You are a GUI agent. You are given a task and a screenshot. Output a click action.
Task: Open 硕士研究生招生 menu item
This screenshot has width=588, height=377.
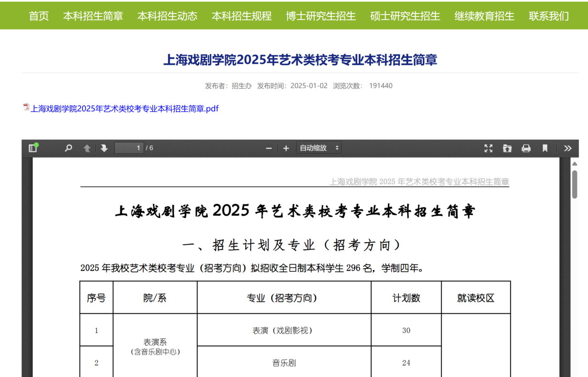[405, 16]
